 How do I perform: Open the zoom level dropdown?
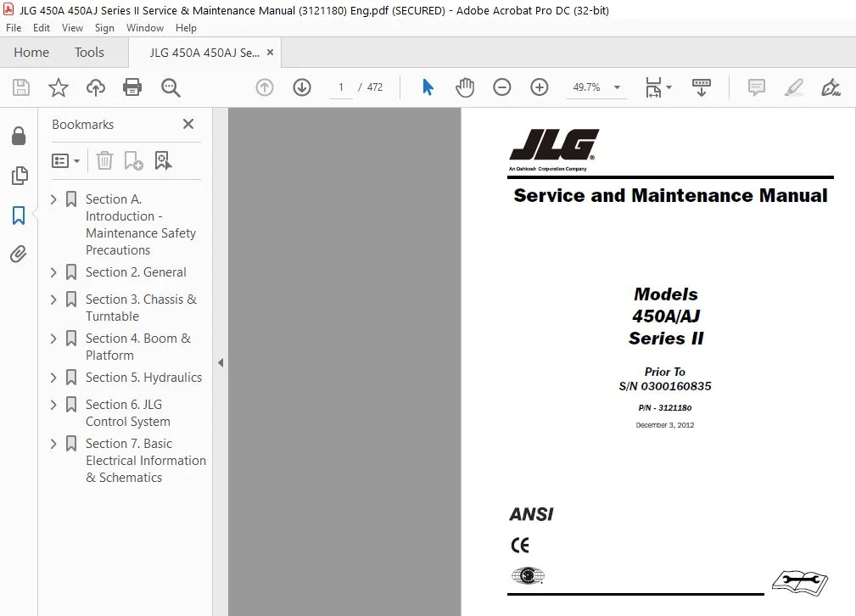coord(617,87)
